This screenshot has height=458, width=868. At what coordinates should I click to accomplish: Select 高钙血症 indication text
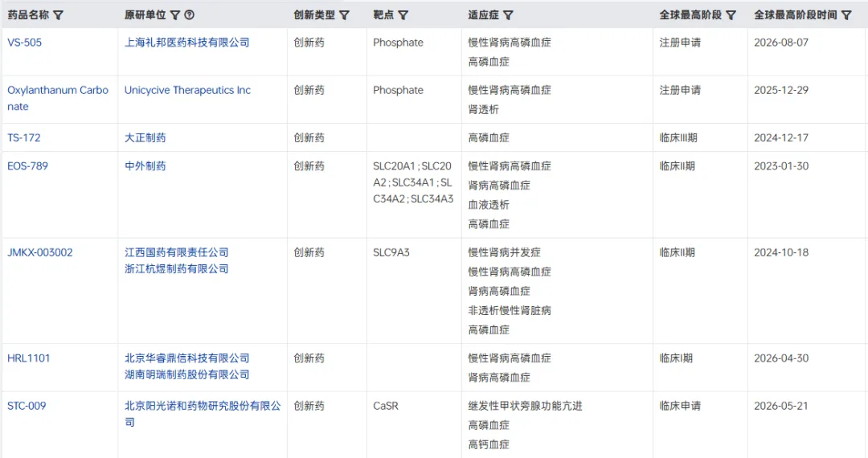489,444
